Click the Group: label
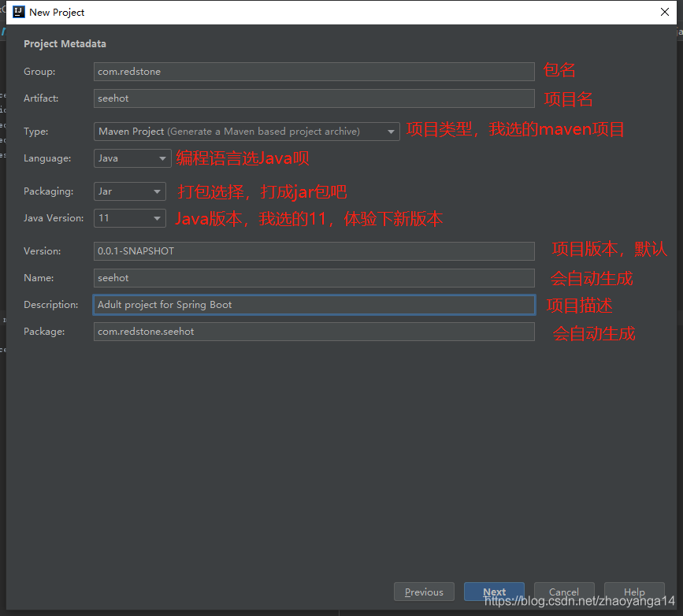 click(39, 72)
